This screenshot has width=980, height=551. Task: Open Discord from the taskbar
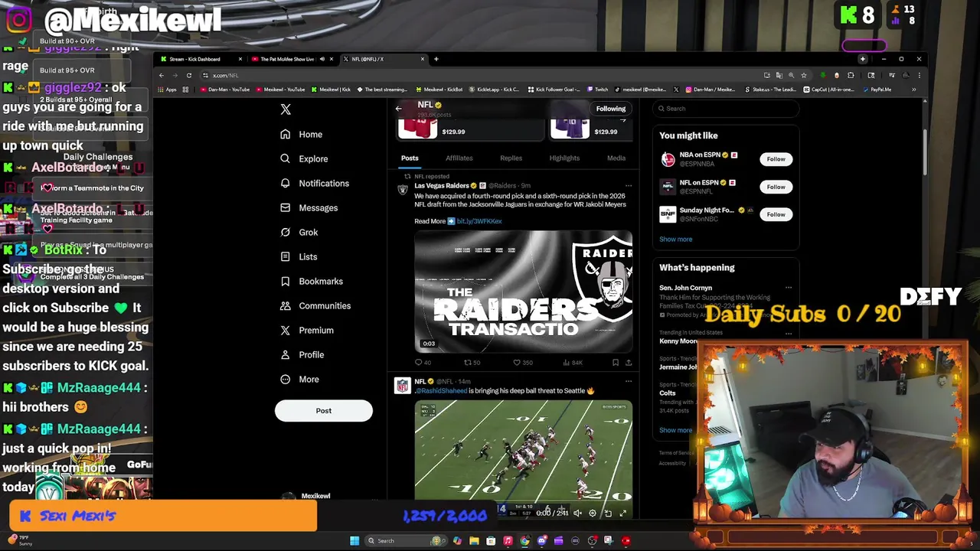point(541,540)
